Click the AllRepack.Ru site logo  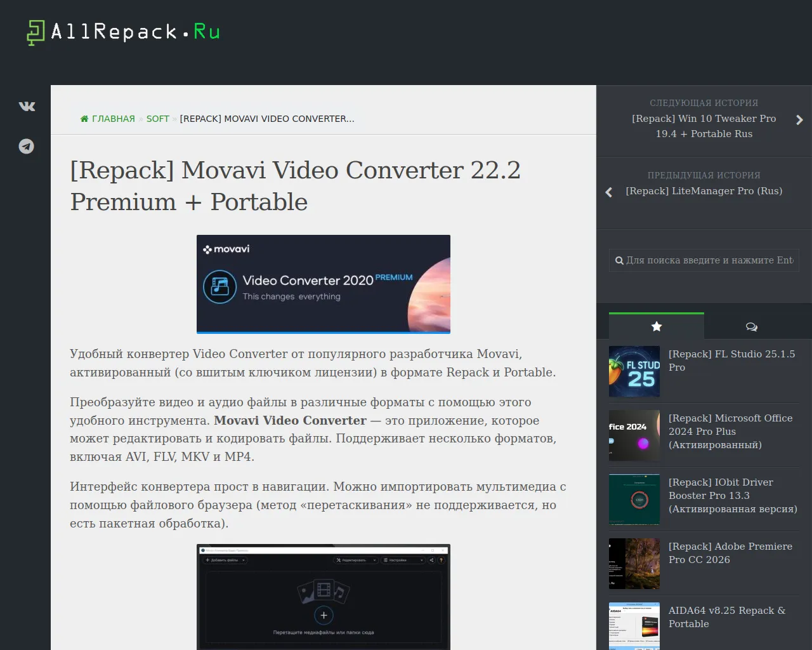coord(123,32)
